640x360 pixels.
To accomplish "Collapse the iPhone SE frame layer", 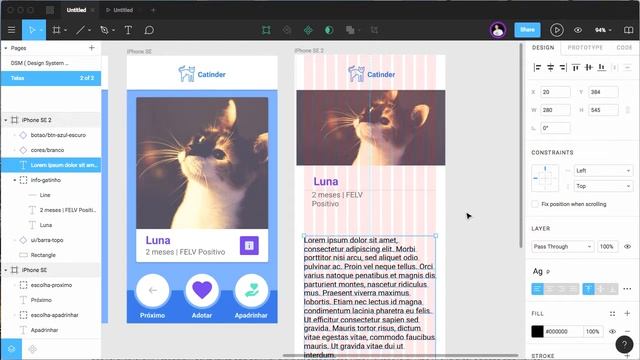I will pyautogui.click(x=6, y=270).
